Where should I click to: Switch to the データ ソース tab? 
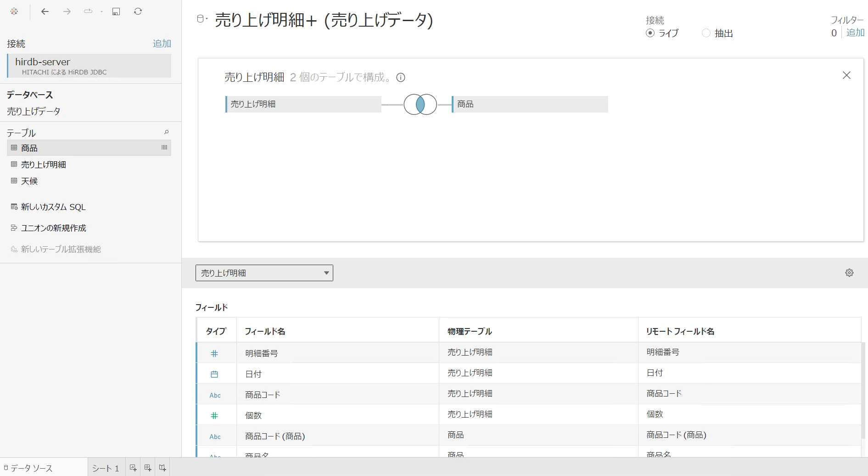(44, 468)
